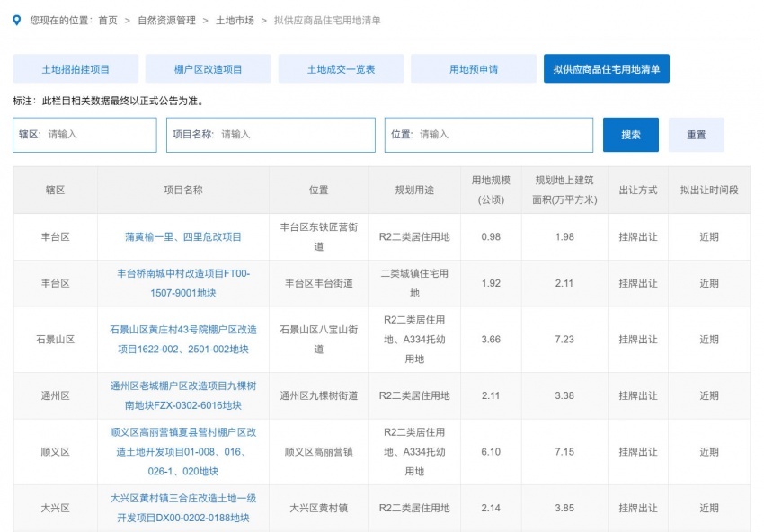Click the 位置 input field
Viewport: 764px width, 532px height.
[x=503, y=135]
